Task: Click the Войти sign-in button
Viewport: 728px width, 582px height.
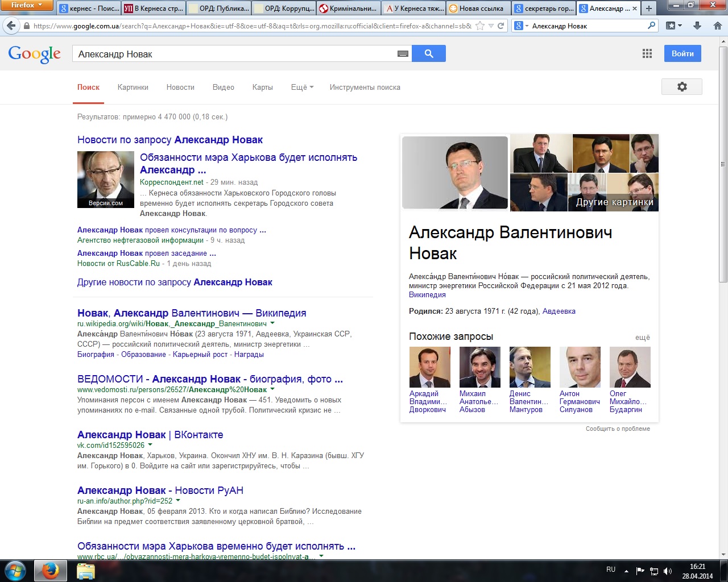Action: (x=682, y=53)
